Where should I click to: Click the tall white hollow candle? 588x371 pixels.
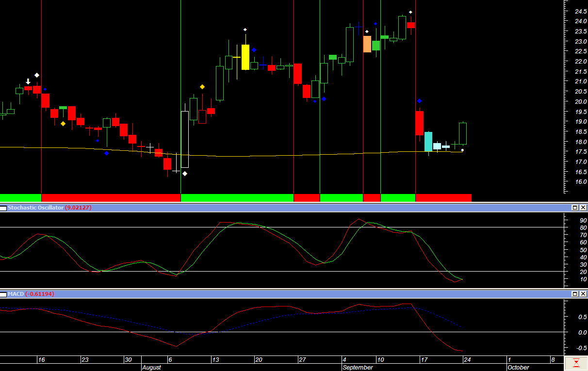tap(185, 140)
